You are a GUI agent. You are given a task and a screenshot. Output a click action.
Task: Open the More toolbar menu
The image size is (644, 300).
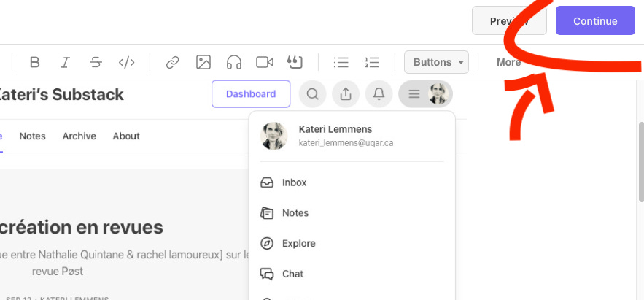(508, 63)
